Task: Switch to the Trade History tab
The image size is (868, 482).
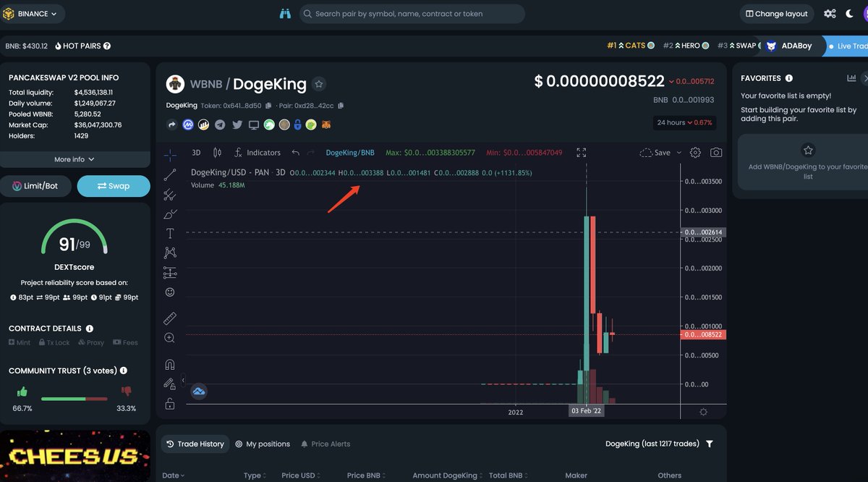Action: pyautogui.click(x=195, y=444)
